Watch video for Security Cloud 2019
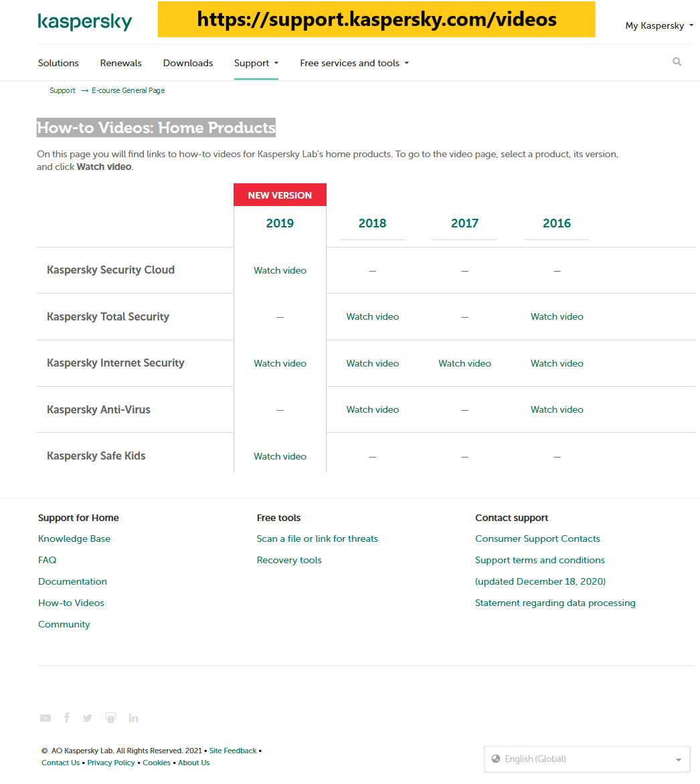700x784 pixels. (280, 270)
